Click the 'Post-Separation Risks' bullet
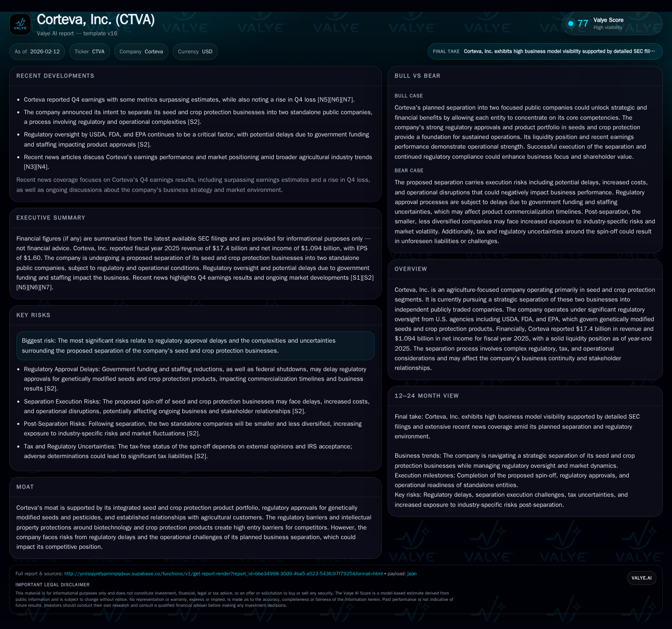 click(193, 429)
